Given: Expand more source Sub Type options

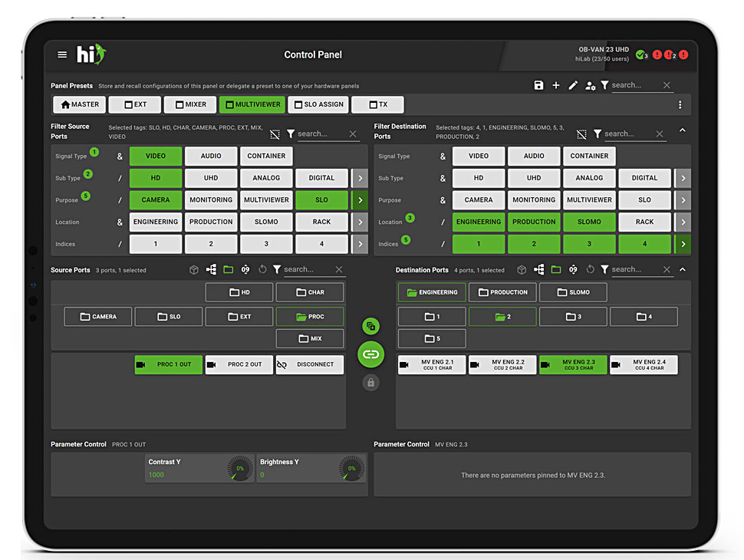Looking at the screenshot, I should pos(360,178).
